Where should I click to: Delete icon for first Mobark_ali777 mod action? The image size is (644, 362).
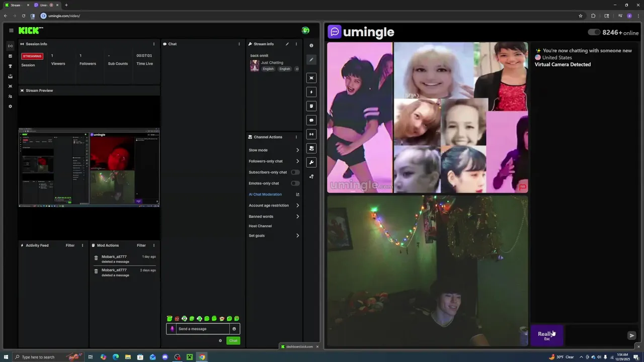tap(96, 258)
